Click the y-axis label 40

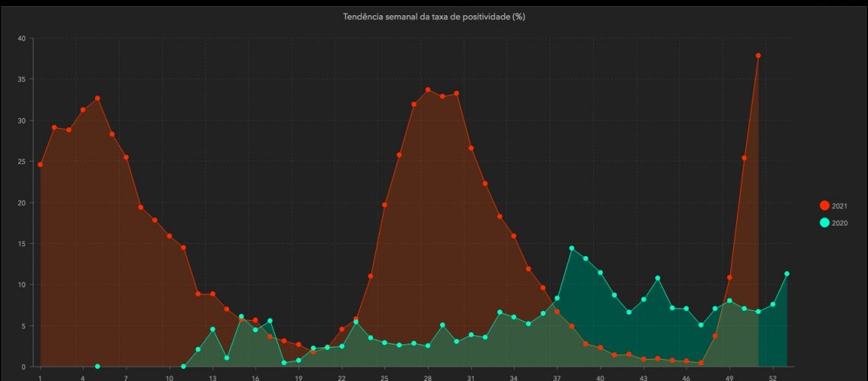(x=21, y=38)
